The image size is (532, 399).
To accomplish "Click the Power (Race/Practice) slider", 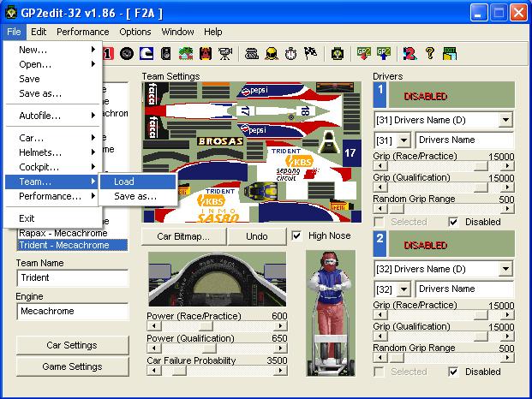I will tap(218, 325).
